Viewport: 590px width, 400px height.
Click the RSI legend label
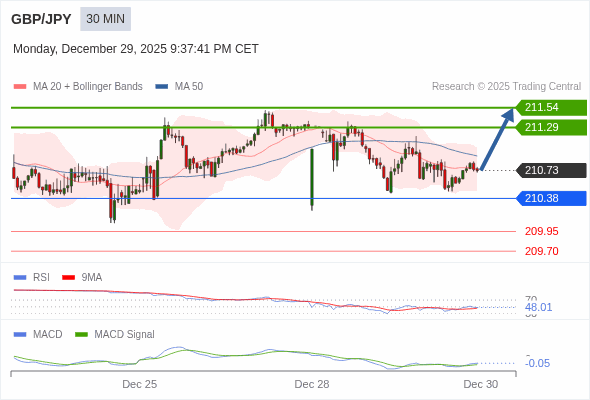[x=41, y=278]
